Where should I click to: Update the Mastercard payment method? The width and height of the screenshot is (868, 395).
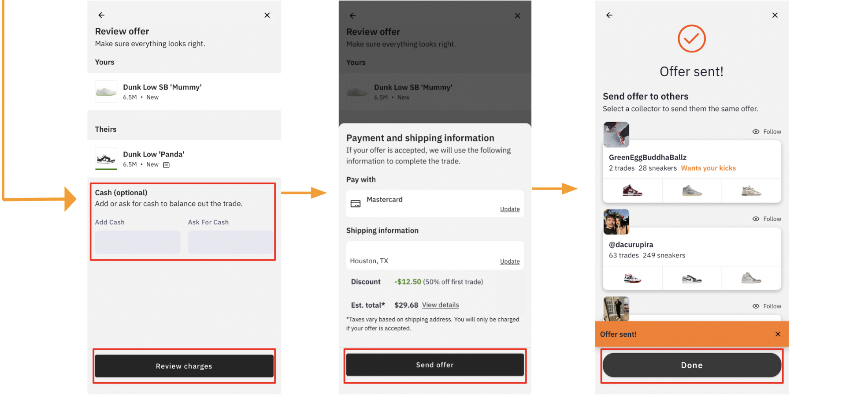click(x=510, y=209)
